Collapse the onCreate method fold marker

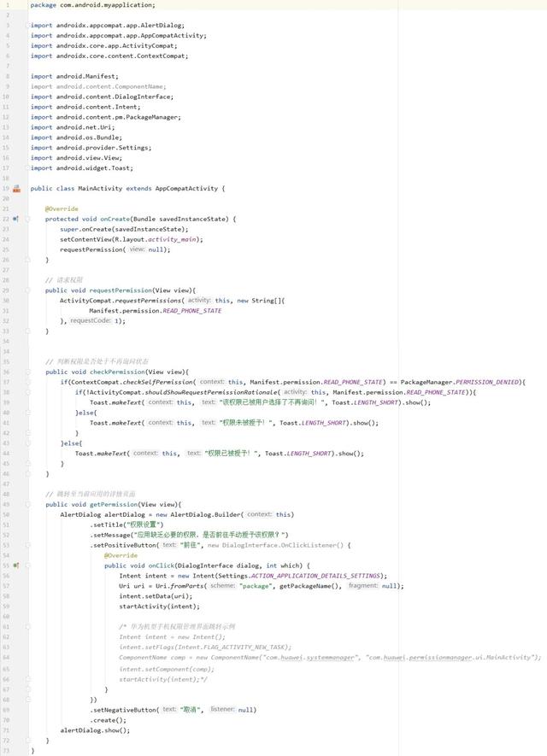point(27,219)
